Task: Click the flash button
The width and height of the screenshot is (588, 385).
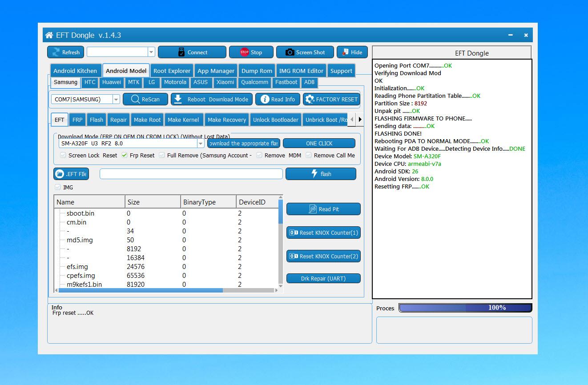Action: pyautogui.click(x=321, y=174)
